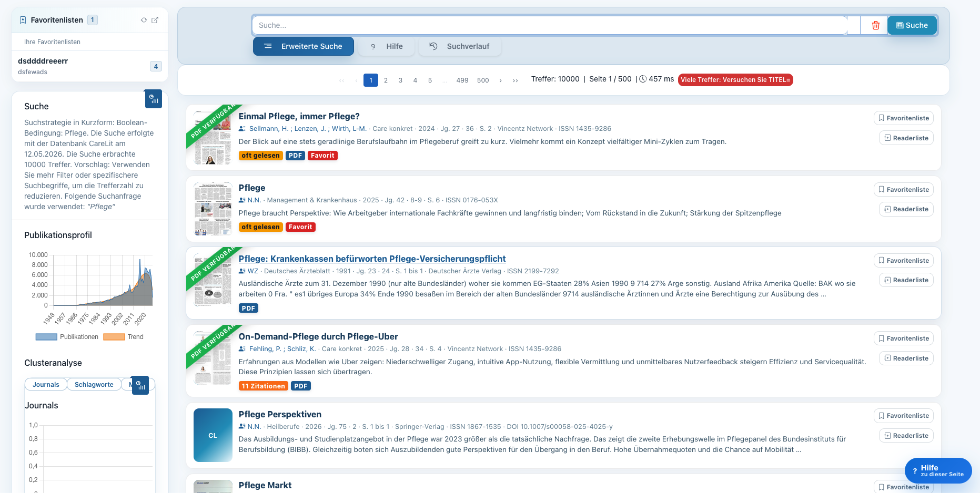Open author link Schliz, K.

[301, 349]
